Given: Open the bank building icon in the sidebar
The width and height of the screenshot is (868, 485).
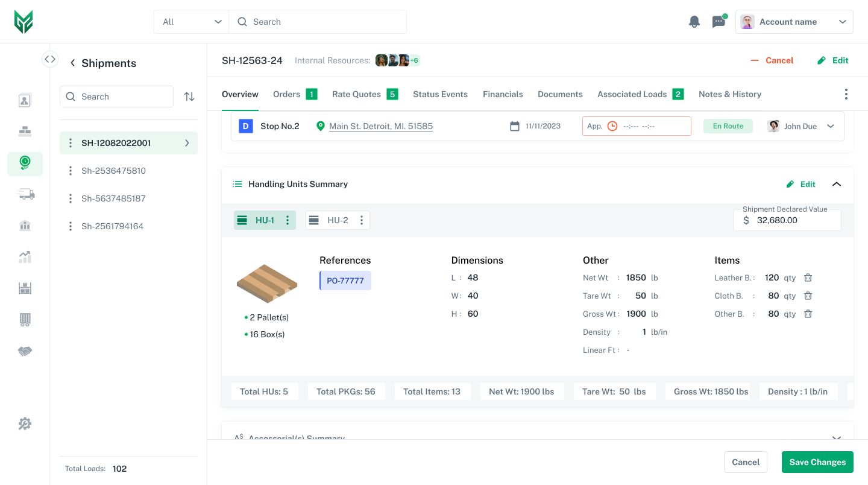Looking at the screenshot, I should point(25,226).
